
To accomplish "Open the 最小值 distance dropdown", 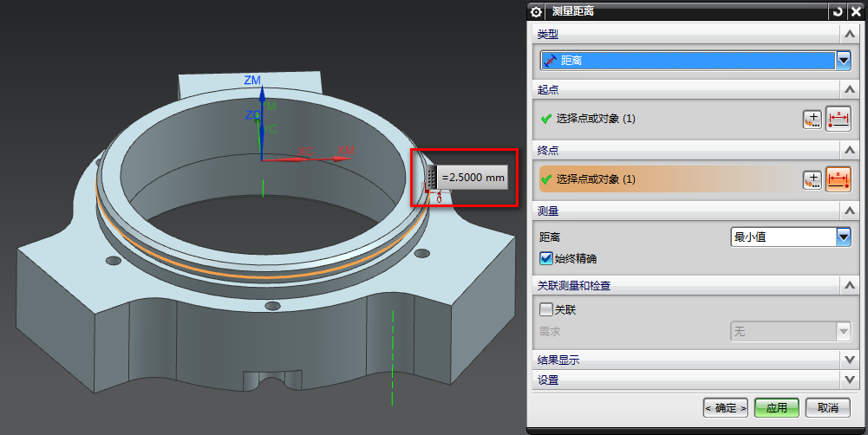I will (x=842, y=237).
